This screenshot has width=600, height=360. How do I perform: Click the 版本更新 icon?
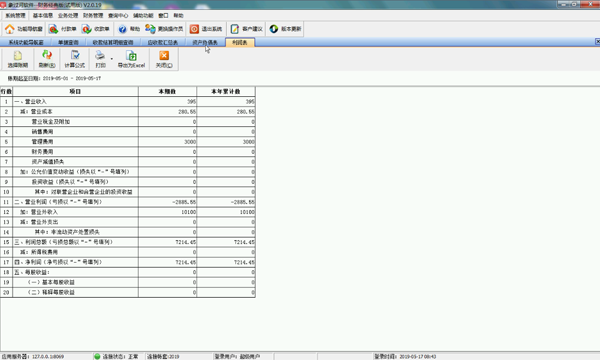pyautogui.click(x=274, y=29)
